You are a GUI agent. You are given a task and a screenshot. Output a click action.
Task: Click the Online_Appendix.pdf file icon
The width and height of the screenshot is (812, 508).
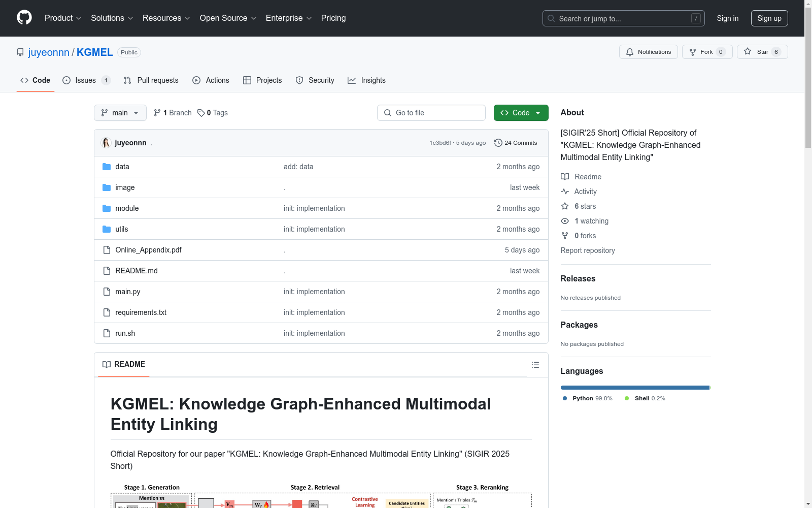[107, 250]
